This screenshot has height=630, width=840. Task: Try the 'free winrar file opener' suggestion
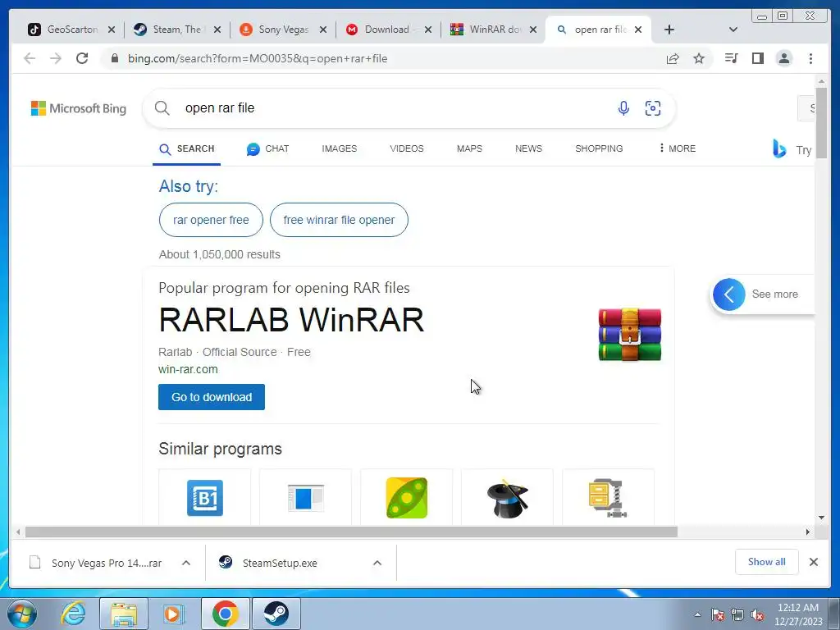click(x=339, y=220)
